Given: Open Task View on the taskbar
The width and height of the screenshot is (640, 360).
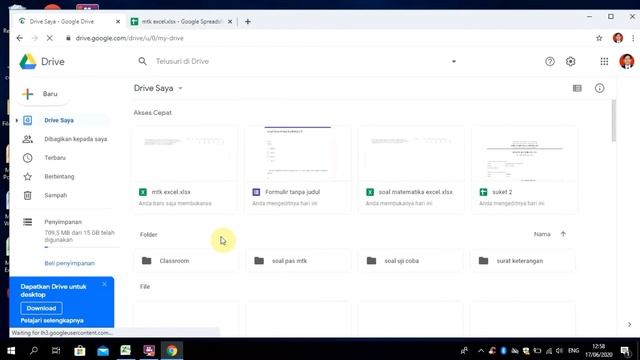Looking at the screenshot, I should pos(56,350).
